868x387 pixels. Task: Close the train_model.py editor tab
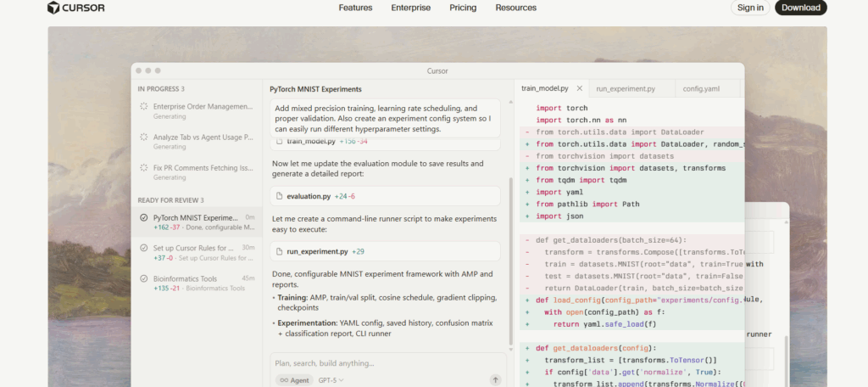(580, 88)
